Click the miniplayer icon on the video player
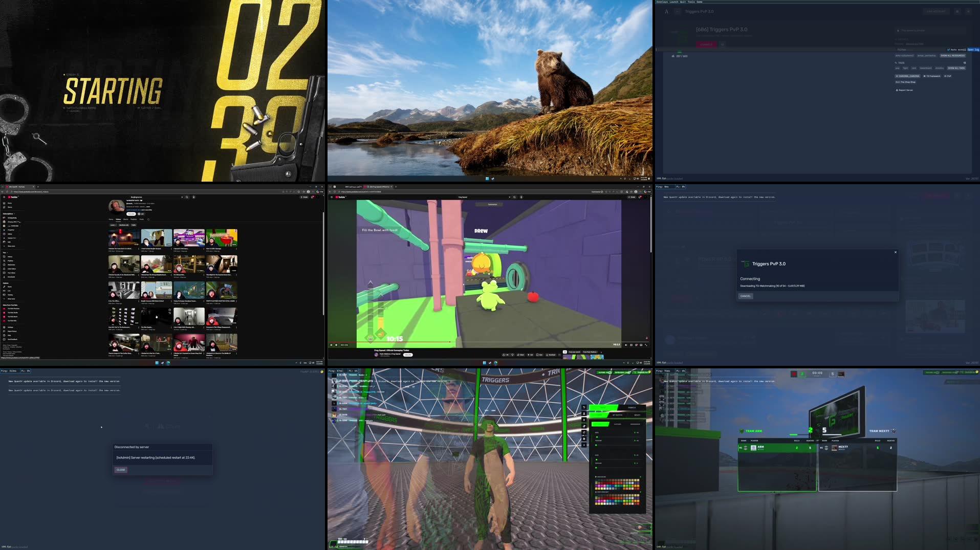The height and width of the screenshot is (550, 980). click(636, 345)
